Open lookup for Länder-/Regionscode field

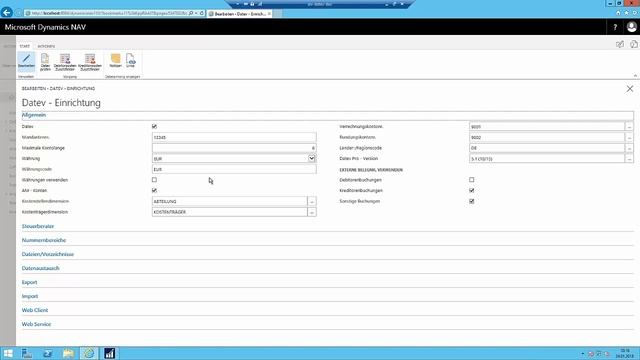pyautogui.click(x=629, y=148)
